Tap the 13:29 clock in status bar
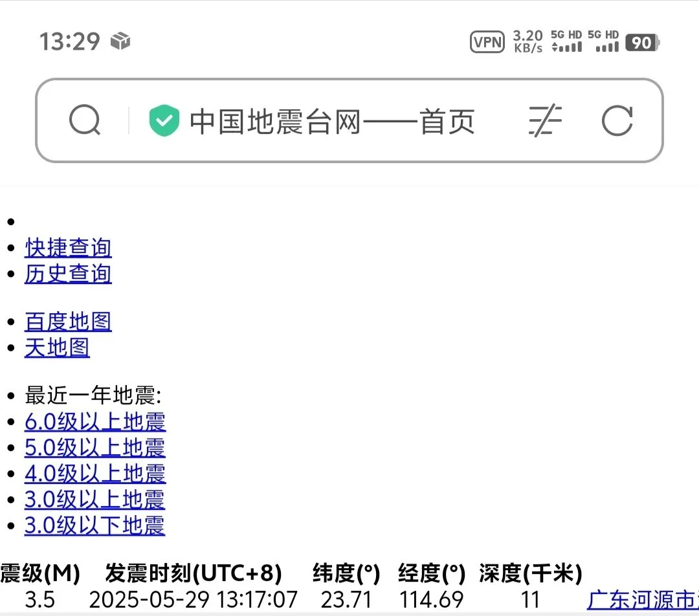Image resolution: width=699 pixels, height=616 pixels. [x=70, y=42]
